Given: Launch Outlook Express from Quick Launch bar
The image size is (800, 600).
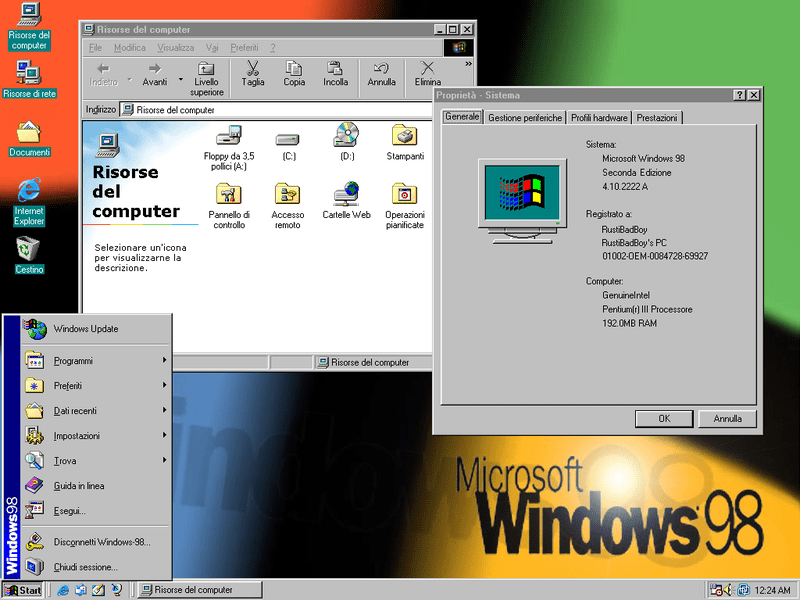Looking at the screenshot, I should [x=81, y=590].
